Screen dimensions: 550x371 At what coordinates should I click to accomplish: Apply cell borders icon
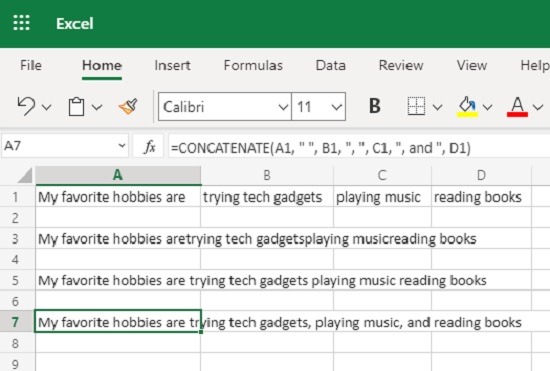[416, 106]
